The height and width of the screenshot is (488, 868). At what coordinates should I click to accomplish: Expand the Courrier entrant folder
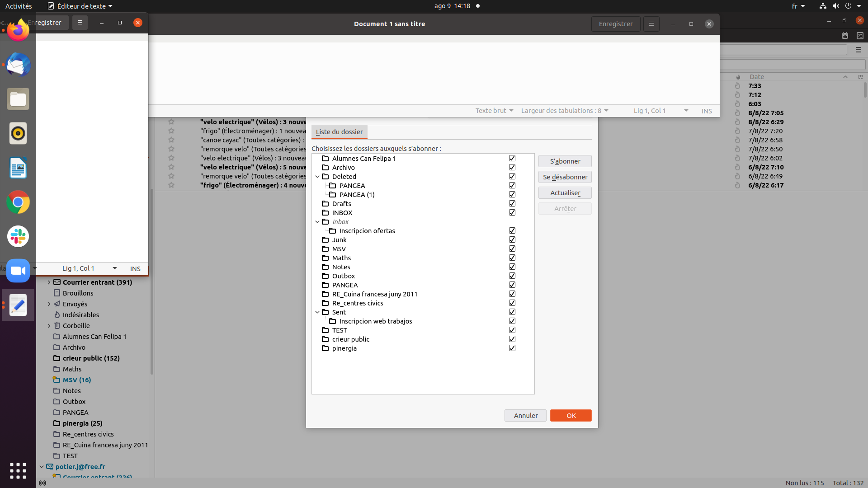49,282
